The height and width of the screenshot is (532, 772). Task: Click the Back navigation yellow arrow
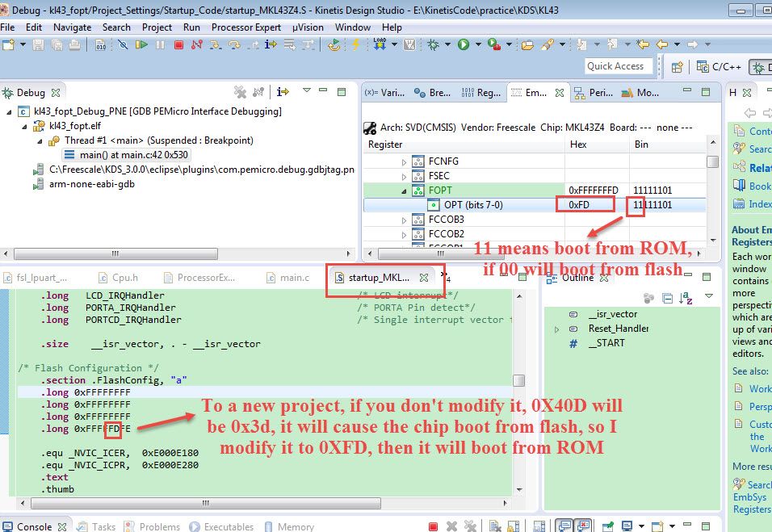click(x=661, y=44)
